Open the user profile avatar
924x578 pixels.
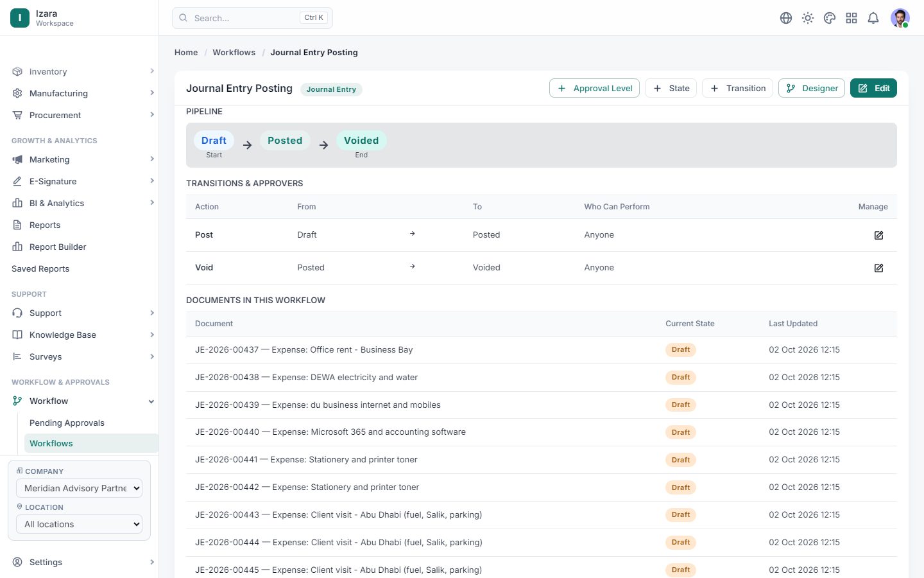[900, 18]
